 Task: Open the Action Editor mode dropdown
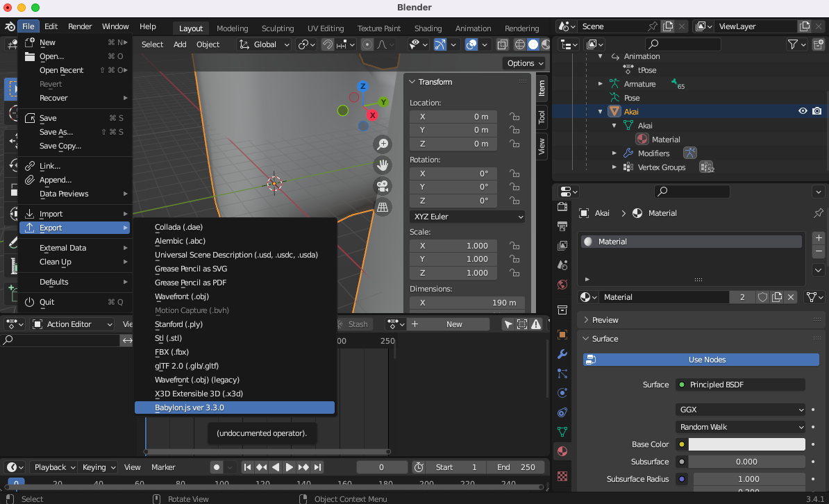[72, 324]
